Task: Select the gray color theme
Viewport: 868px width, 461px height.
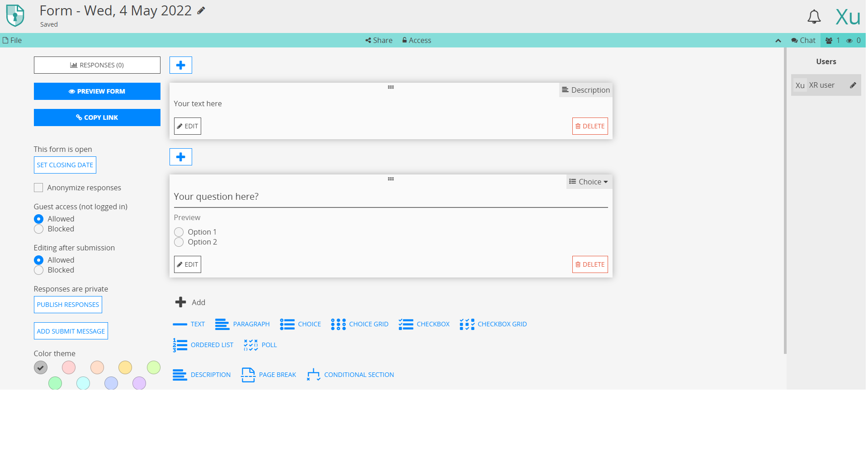Action: 41,367
